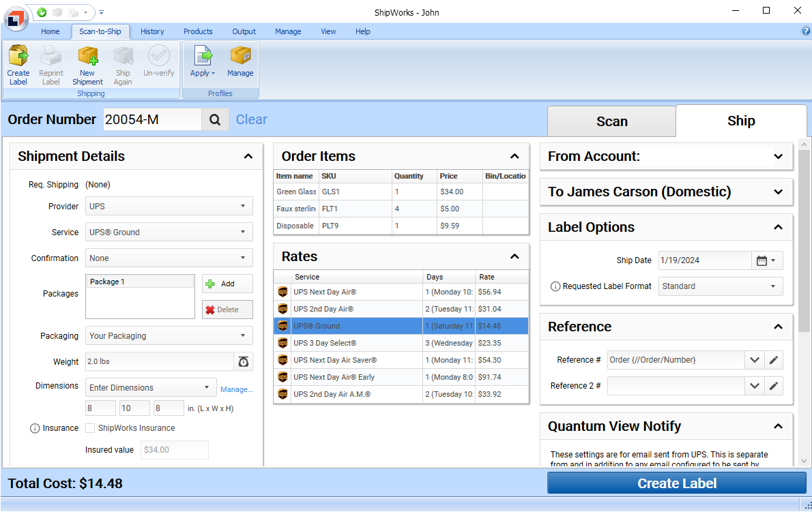Screen dimensions: 812x512
Task: Expand the To James Carson section
Action: pos(778,192)
